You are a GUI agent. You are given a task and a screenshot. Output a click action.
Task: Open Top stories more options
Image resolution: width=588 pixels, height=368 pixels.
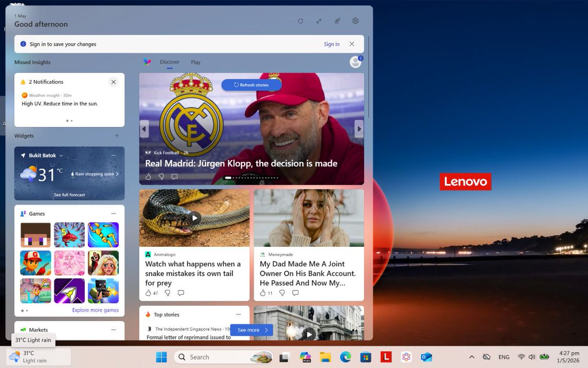point(239,315)
